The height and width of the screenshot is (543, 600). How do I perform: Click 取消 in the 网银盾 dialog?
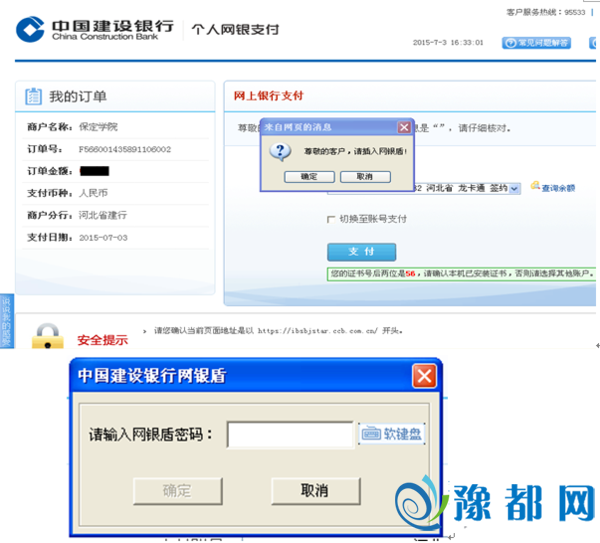[314, 490]
